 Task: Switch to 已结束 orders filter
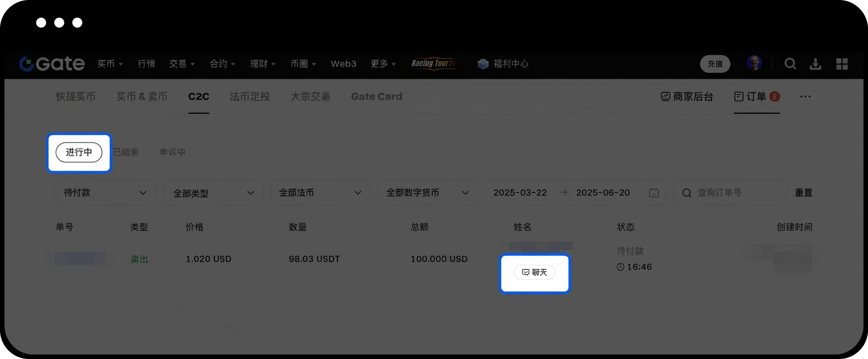126,153
